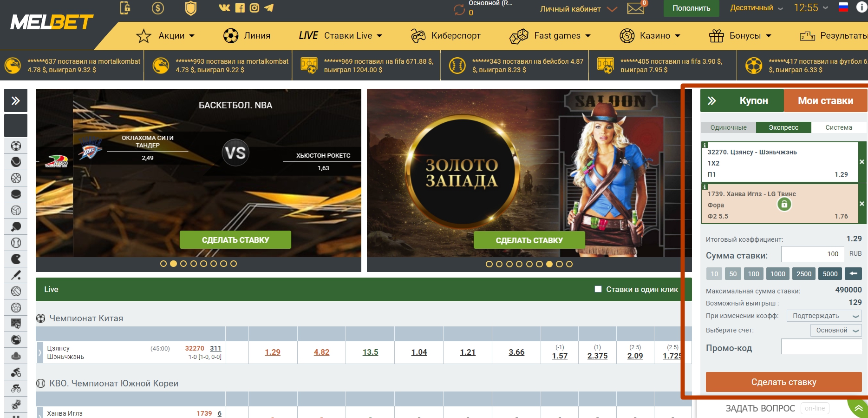The height and width of the screenshot is (418, 868).
Task: Open the Выберите счет dropdown
Action: point(836,330)
